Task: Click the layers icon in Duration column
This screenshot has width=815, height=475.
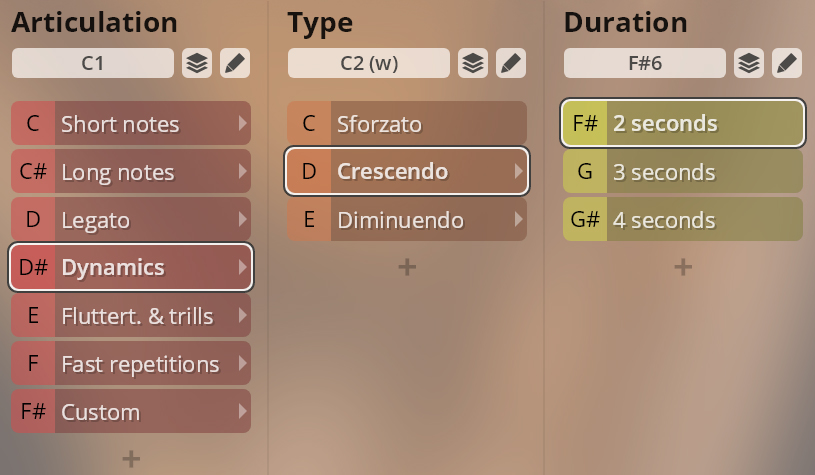Action: click(x=749, y=63)
